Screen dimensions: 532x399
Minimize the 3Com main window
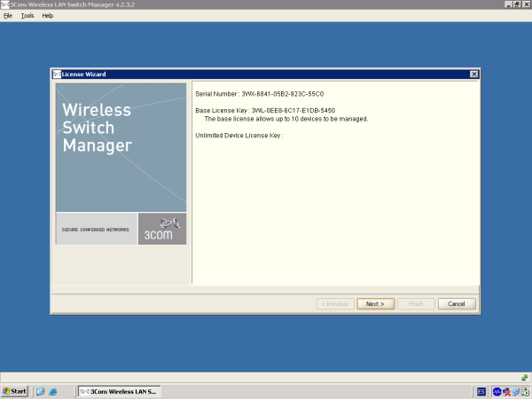pyautogui.click(x=509, y=4)
